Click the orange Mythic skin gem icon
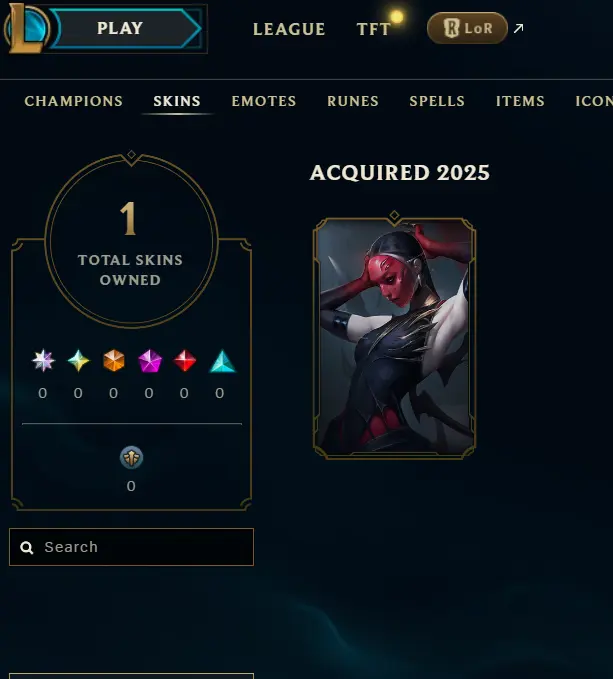 [x=114, y=360]
